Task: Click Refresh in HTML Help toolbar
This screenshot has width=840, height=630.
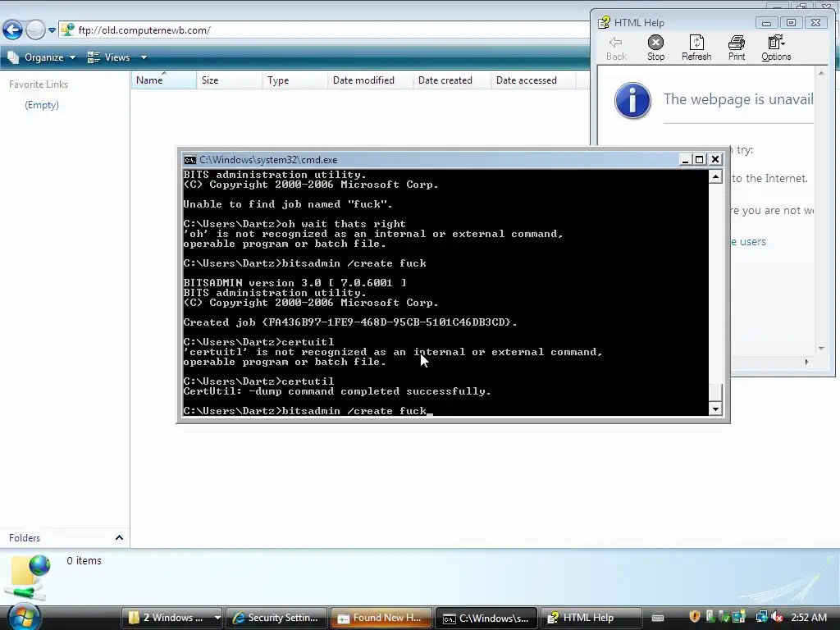Action: 696,48
